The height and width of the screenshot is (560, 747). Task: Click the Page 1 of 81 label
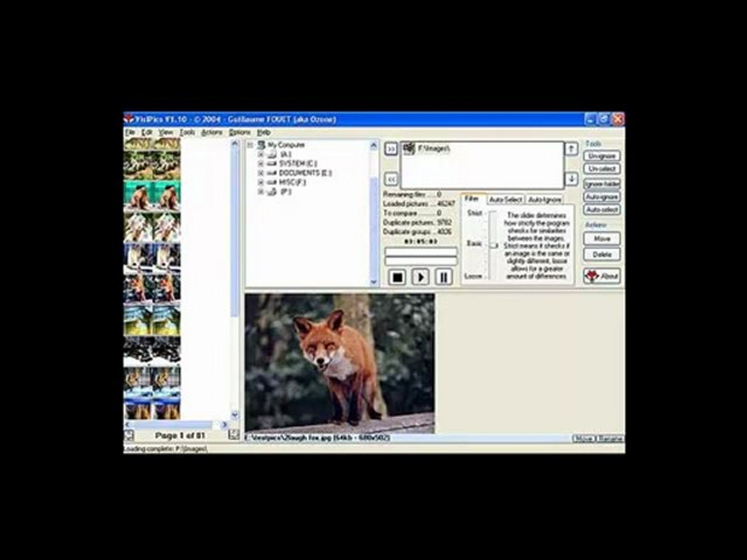180,436
